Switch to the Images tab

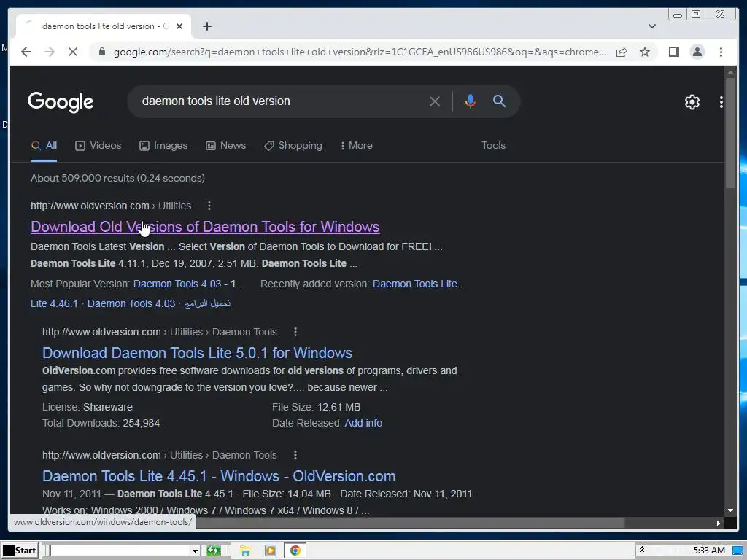pos(163,146)
